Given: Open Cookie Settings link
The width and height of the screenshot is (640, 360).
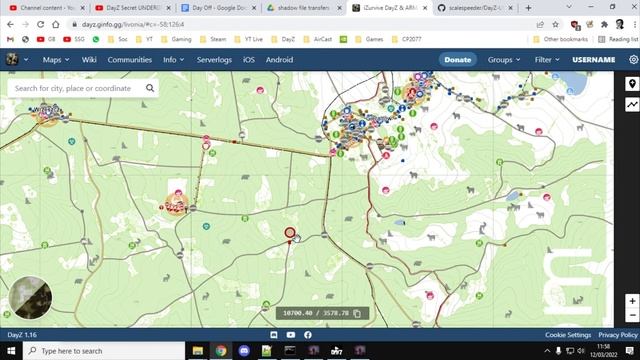Looking at the screenshot, I should [x=568, y=335].
